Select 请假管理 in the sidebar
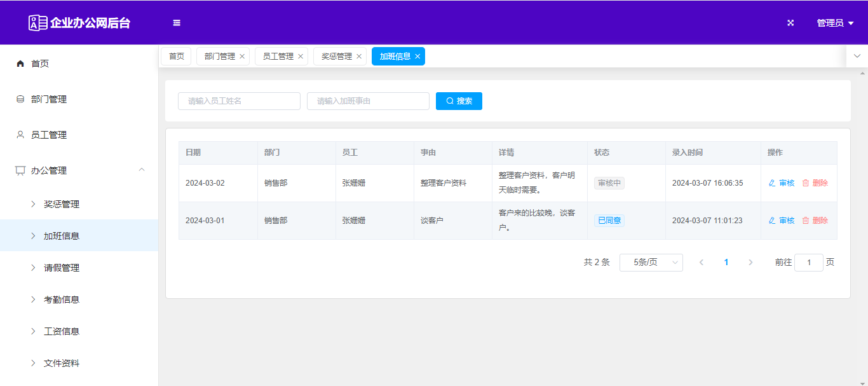The height and width of the screenshot is (386, 868). pyautogui.click(x=62, y=268)
